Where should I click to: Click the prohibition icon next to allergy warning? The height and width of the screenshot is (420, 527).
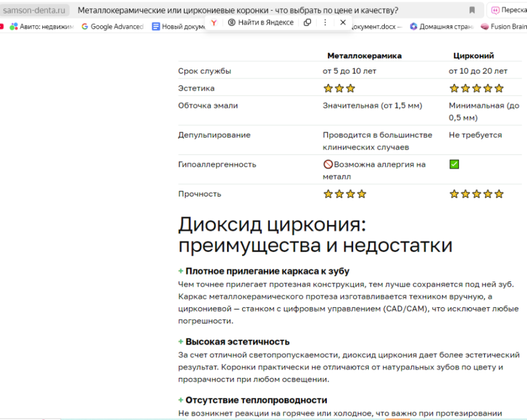click(327, 164)
